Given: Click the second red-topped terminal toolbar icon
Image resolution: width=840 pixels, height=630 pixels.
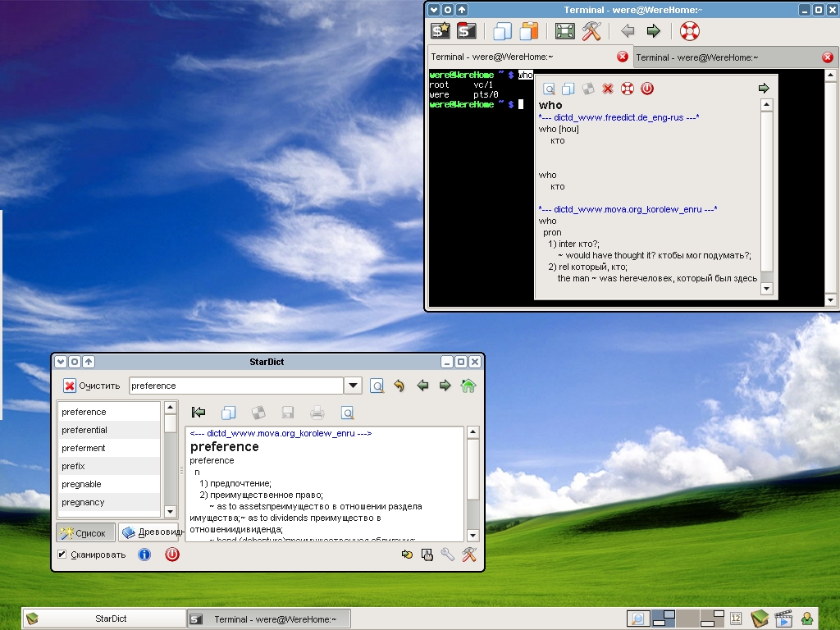Looking at the screenshot, I should [467, 31].
